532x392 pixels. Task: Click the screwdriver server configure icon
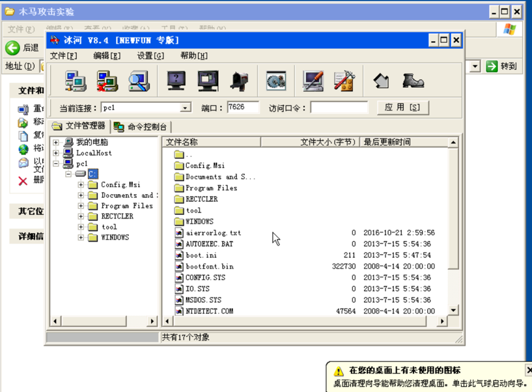(x=313, y=81)
